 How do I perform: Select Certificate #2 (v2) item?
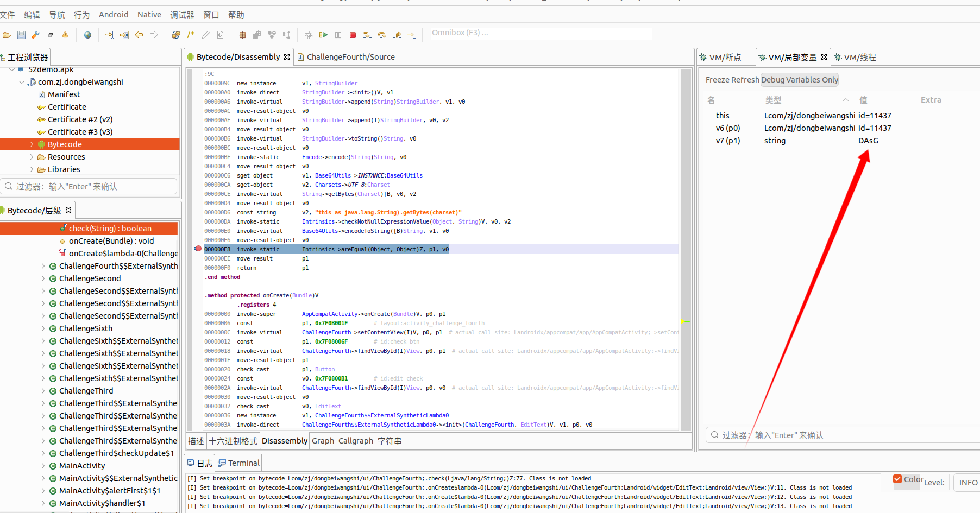click(x=80, y=119)
